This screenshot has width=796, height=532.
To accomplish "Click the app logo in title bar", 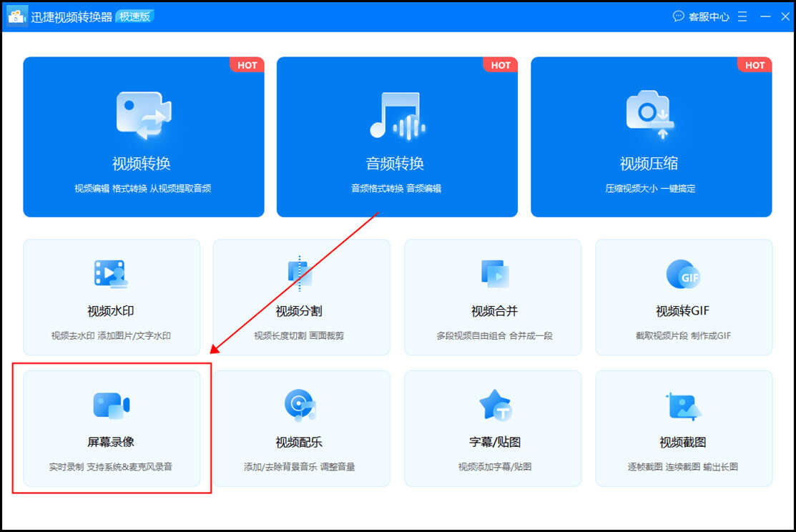I will [x=16, y=16].
